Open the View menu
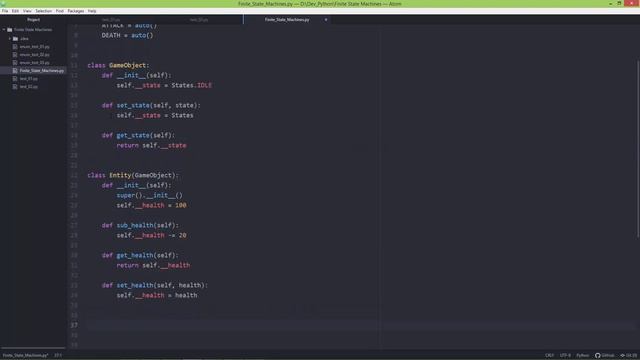The height and width of the screenshot is (360, 640). point(27,11)
